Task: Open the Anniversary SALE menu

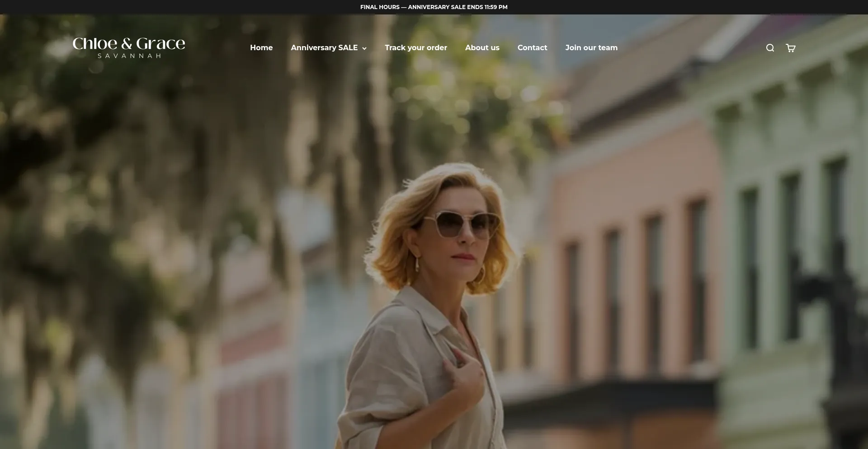Action: point(324,47)
